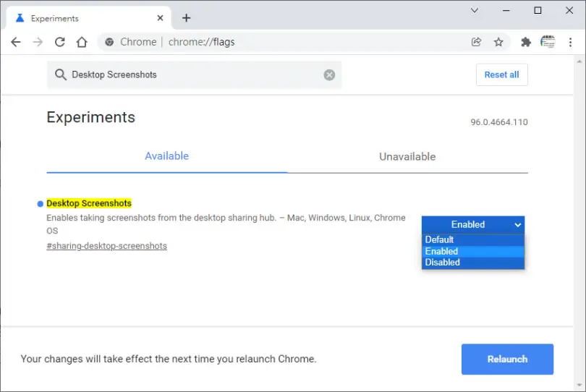Open a new tab with plus button

click(x=186, y=18)
